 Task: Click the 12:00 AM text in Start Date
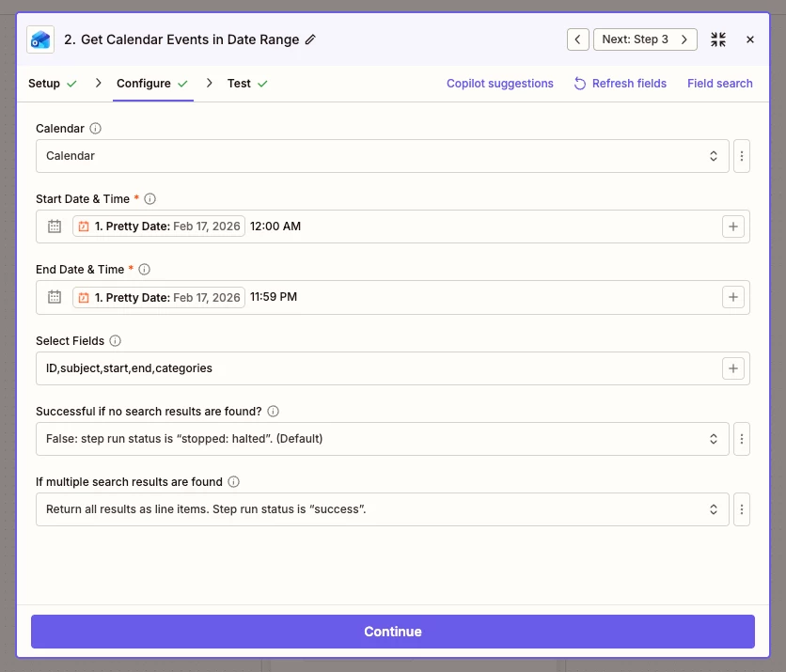coord(275,226)
